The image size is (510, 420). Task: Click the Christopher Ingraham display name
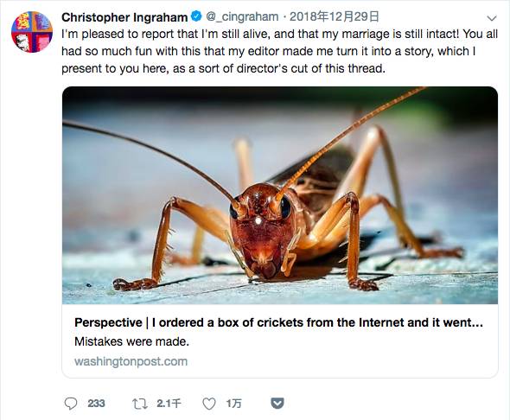pos(124,17)
